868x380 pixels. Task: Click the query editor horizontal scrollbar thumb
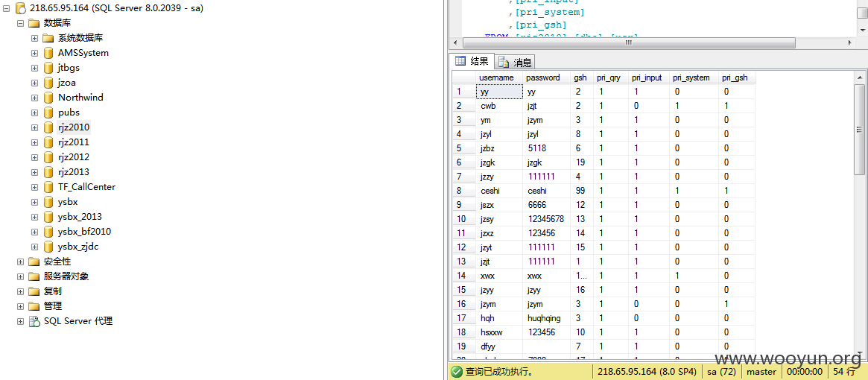tap(628, 42)
